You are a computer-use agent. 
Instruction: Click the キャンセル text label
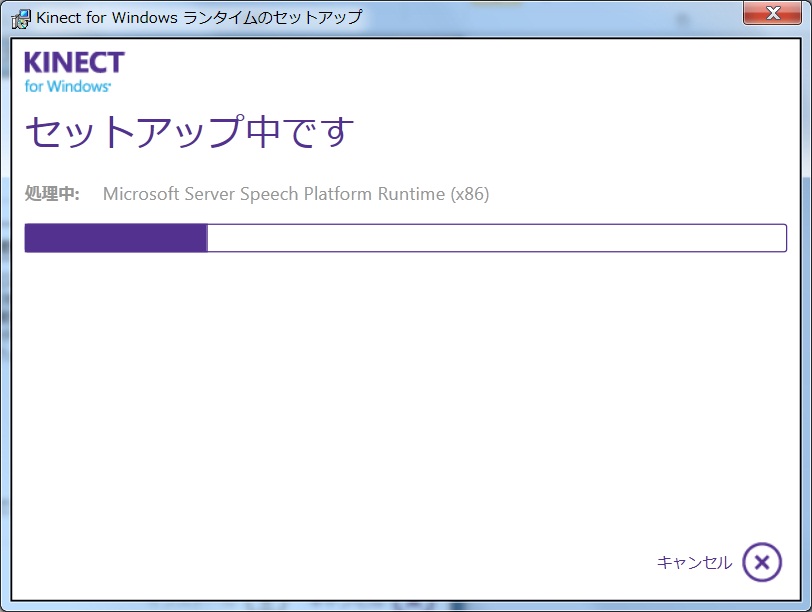694,562
